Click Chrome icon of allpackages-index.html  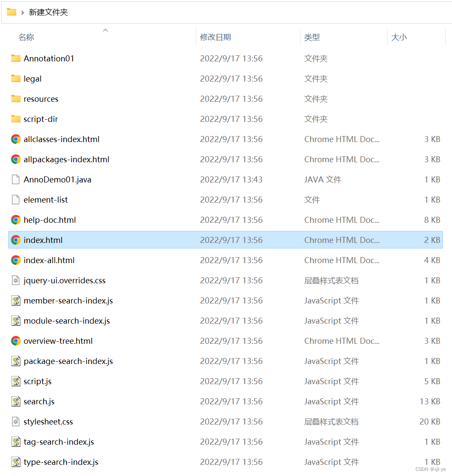pos(16,159)
